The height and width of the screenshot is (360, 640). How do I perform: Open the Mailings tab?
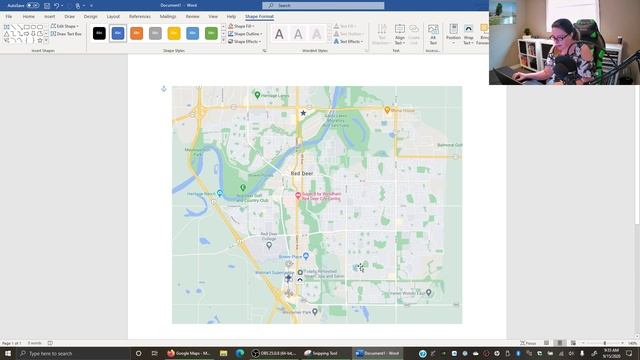tap(168, 16)
